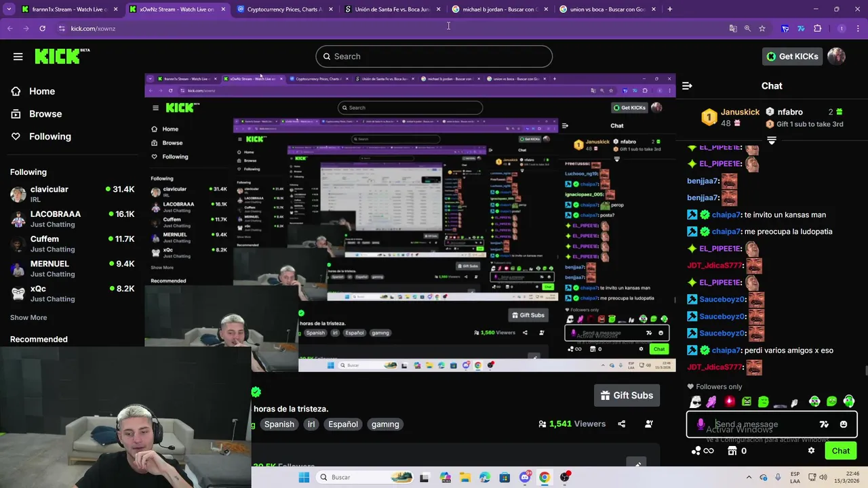Click the Español tag

(343, 424)
